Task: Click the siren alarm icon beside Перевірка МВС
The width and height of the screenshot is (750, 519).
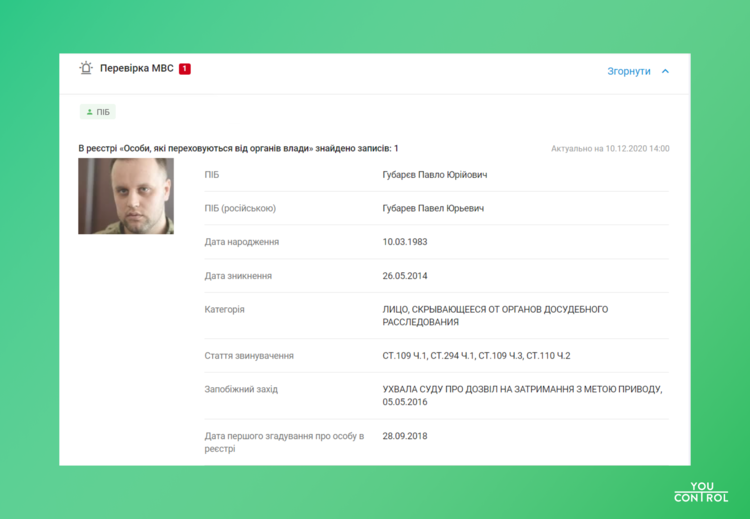Action: point(86,68)
